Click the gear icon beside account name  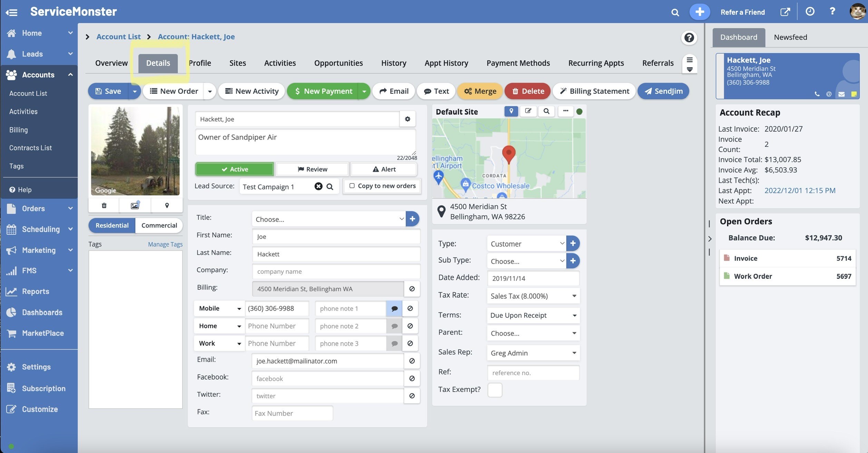click(x=407, y=119)
